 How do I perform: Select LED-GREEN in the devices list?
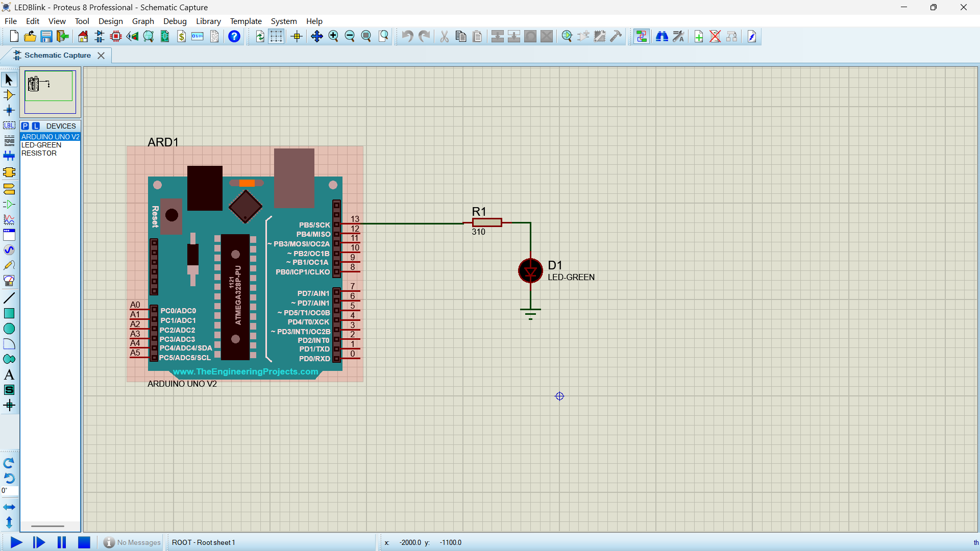click(41, 145)
